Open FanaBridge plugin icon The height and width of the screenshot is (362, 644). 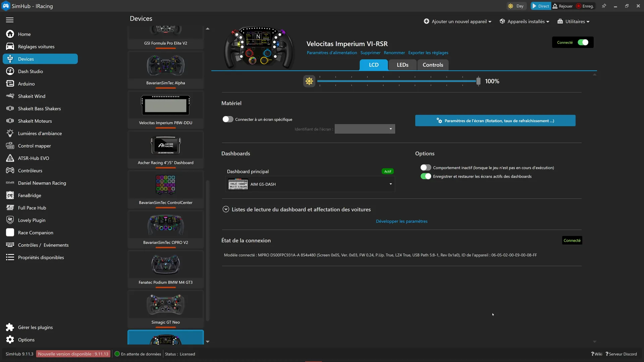(x=10, y=195)
